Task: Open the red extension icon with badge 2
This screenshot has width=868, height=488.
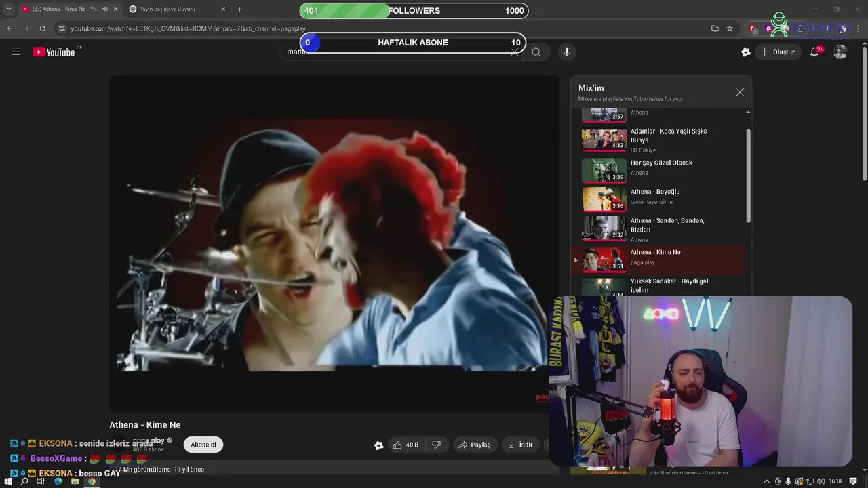Action: 753,28
